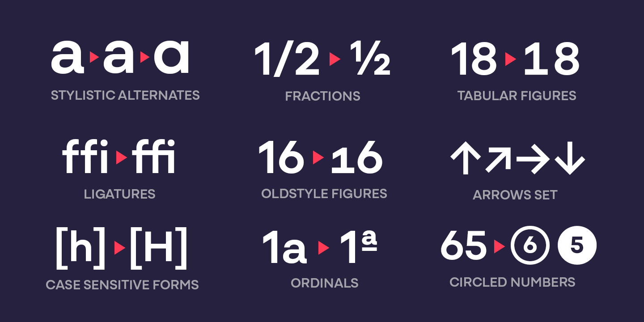
Task: Click the diagonal up-right arrow glyph
Action: coord(498,159)
